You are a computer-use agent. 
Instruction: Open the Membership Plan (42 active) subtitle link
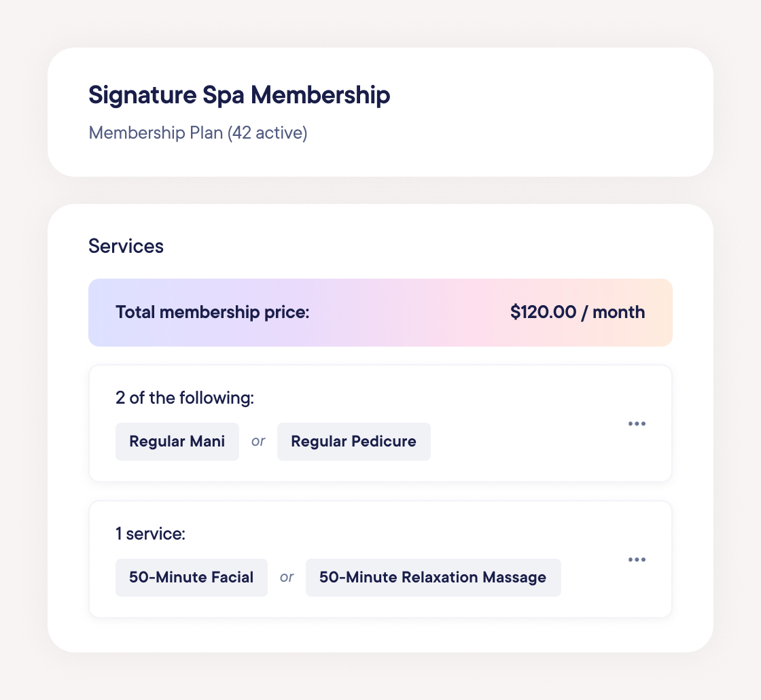pyautogui.click(x=198, y=133)
